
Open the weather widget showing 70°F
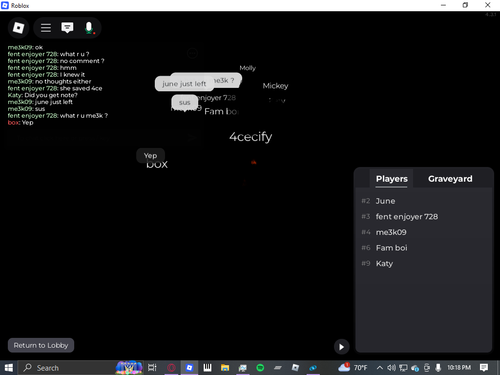(x=353, y=367)
